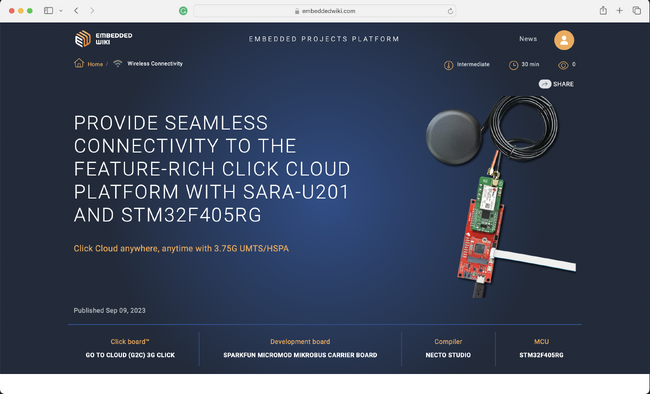
Task: Reload the page with refresh icon
Action: pos(450,11)
